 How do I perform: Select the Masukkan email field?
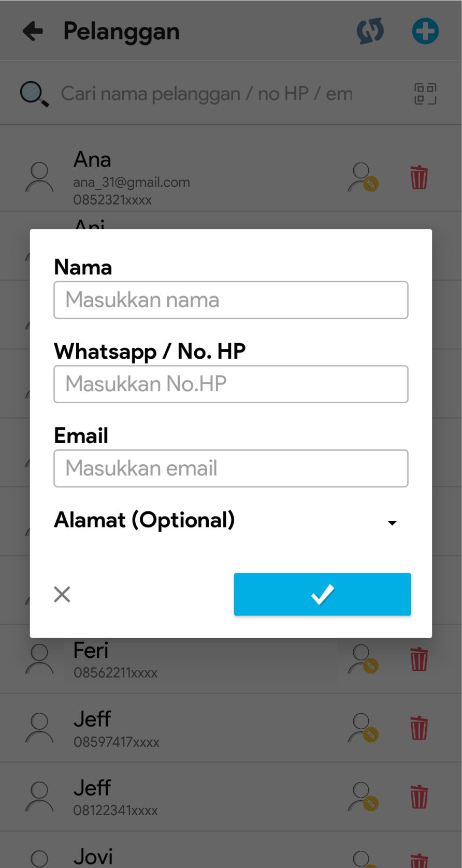(x=231, y=468)
